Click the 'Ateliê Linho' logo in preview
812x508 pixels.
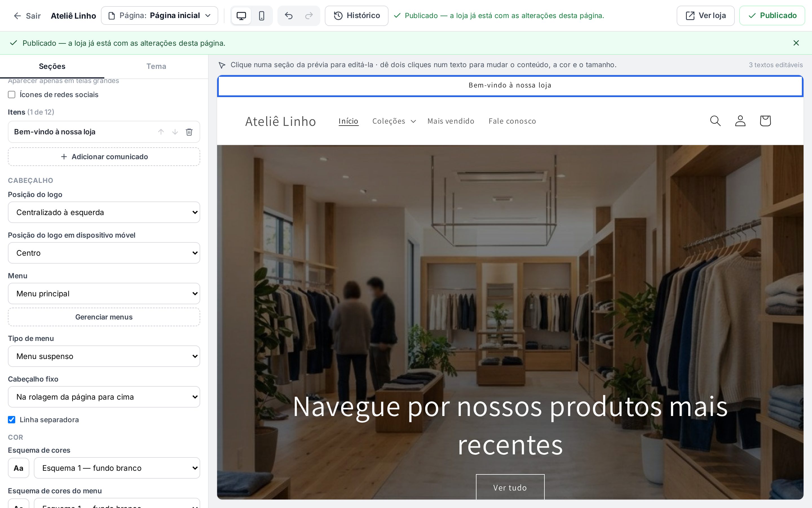(281, 121)
